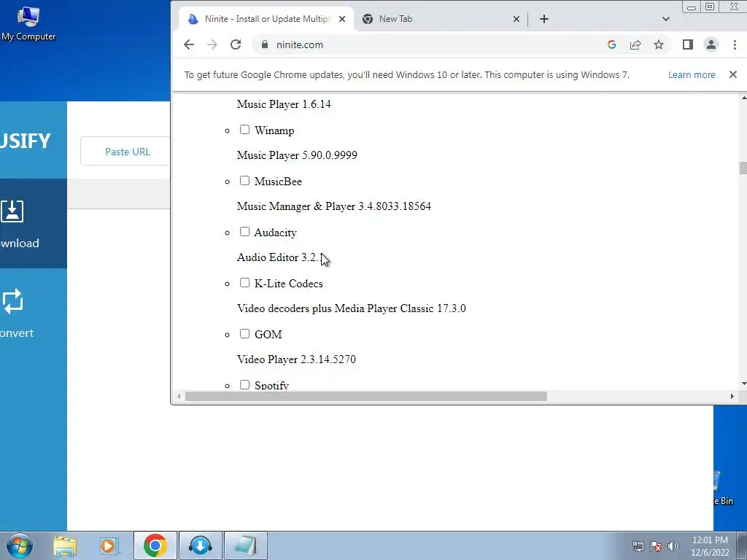The image size is (747, 560).
Task: Click Paste URL button in background app
Action: pyautogui.click(x=127, y=152)
